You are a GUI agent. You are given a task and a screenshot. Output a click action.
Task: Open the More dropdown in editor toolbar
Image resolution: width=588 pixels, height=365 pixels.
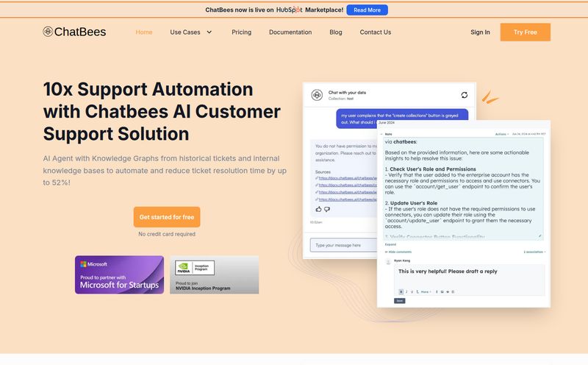coord(426,291)
